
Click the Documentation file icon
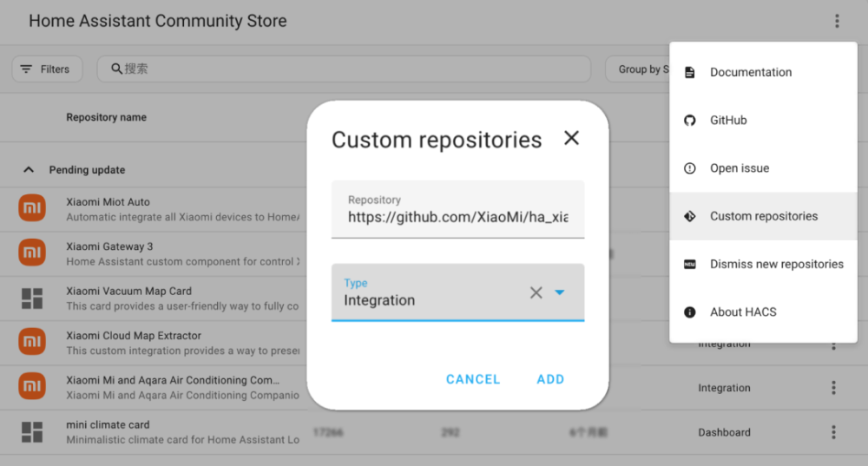[x=689, y=73]
